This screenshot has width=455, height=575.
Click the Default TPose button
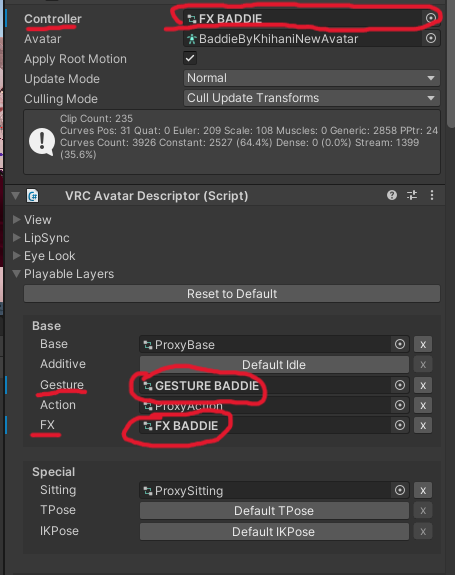[x=274, y=510]
